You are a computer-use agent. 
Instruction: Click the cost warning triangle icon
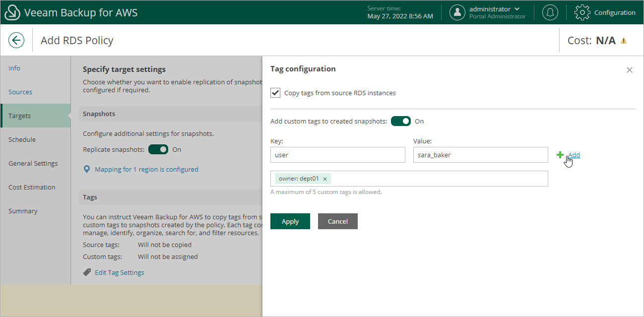[x=624, y=41]
